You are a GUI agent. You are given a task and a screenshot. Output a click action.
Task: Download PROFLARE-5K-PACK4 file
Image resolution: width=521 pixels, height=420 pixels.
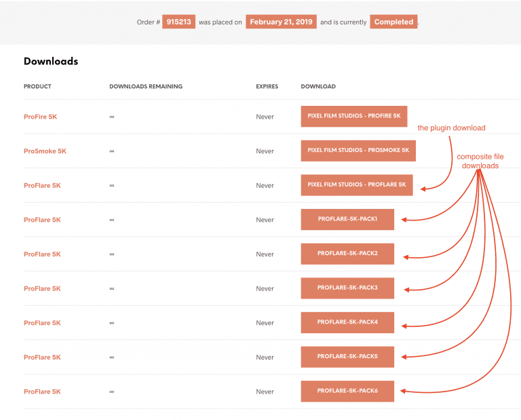click(347, 323)
